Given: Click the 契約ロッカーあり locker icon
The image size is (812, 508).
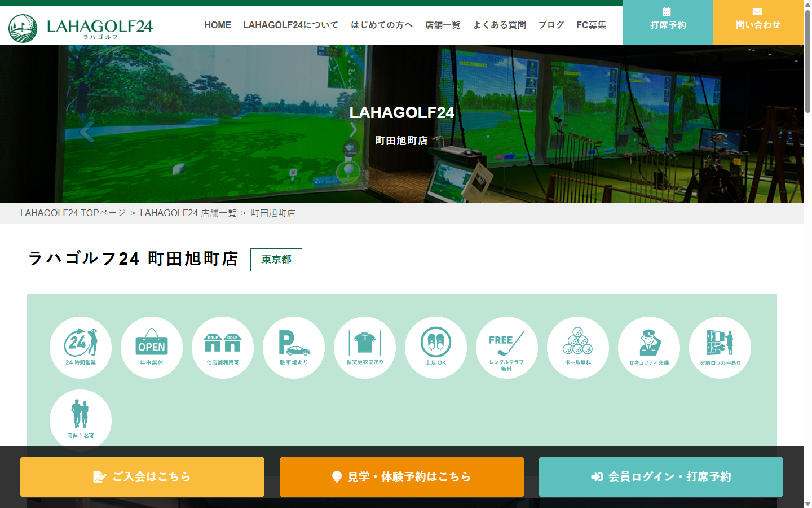Looking at the screenshot, I should [x=720, y=348].
